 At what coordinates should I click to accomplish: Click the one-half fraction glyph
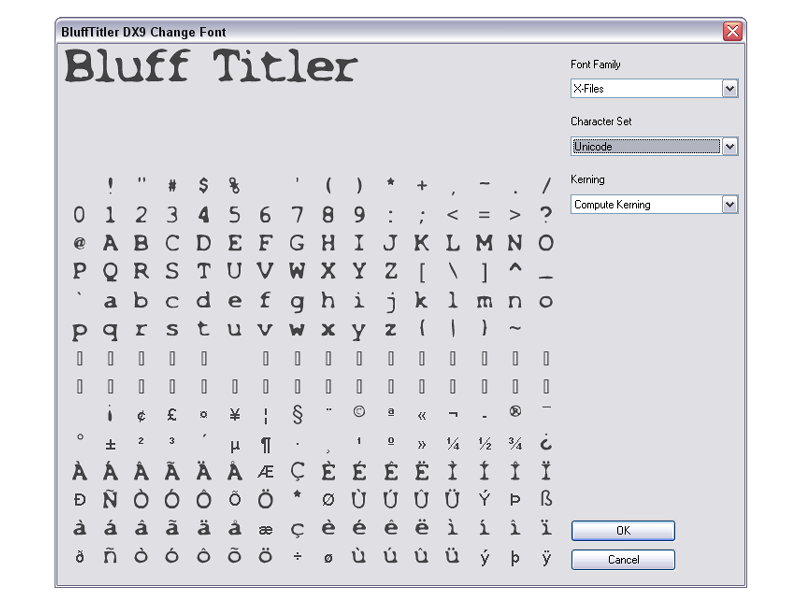(485, 444)
